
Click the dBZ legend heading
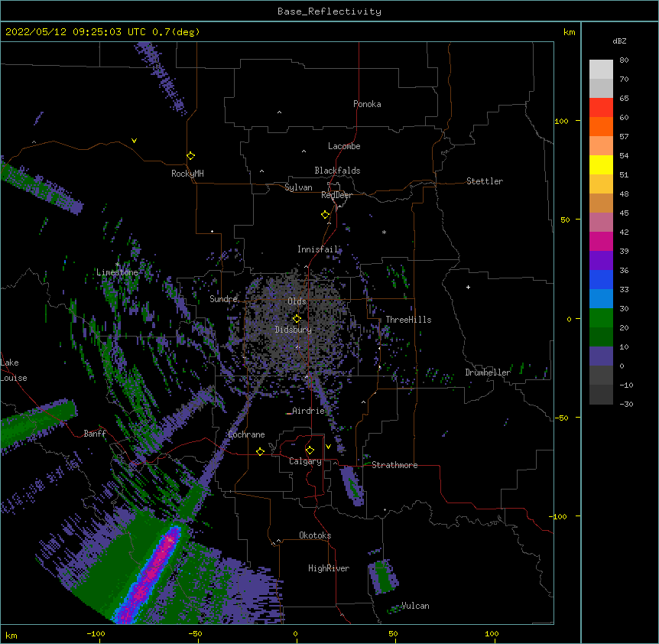619,41
